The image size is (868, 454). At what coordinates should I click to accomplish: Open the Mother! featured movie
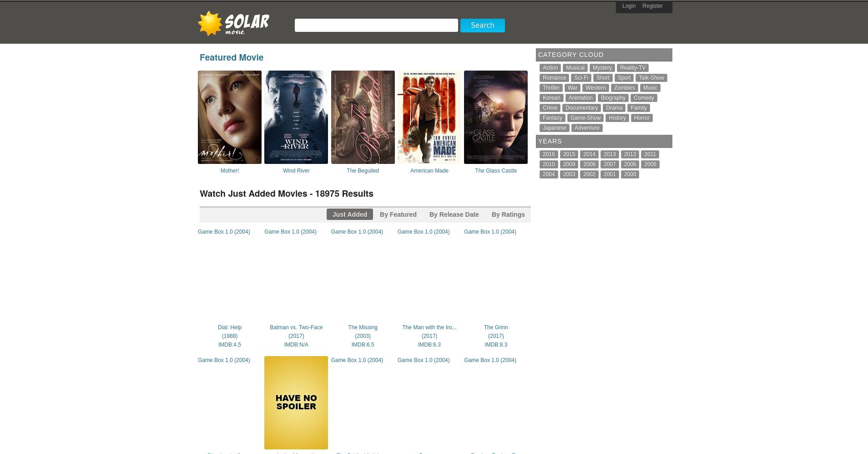point(229,117)
